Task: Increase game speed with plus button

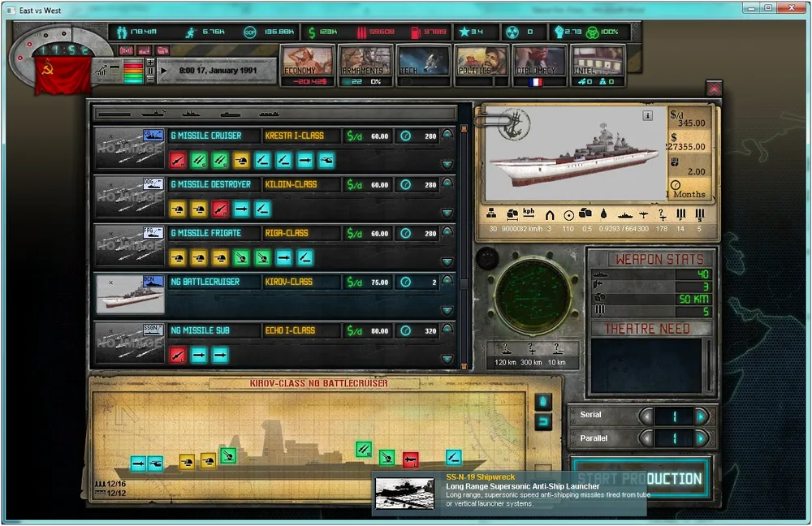Action: [150, 63]
